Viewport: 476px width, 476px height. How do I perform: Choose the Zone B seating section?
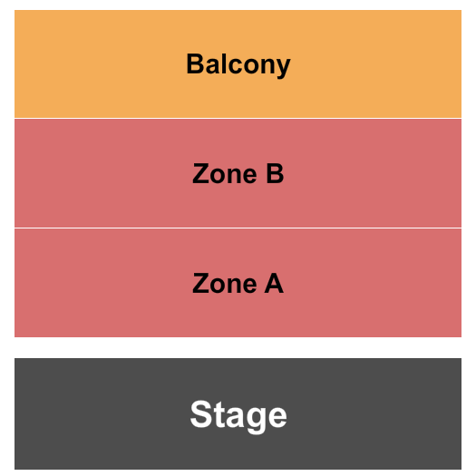(x=238, y=173)
